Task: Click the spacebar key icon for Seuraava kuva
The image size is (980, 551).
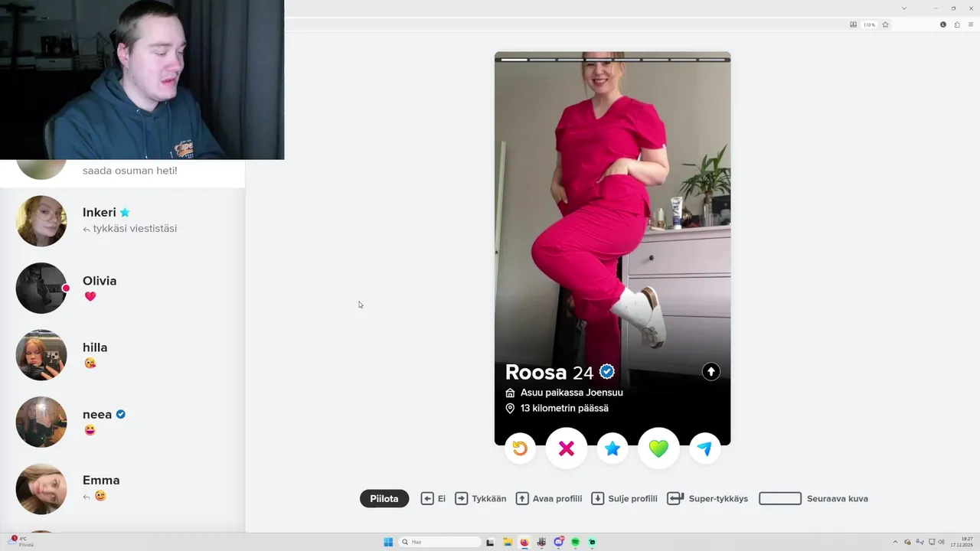Action: (x=780, y=498)
